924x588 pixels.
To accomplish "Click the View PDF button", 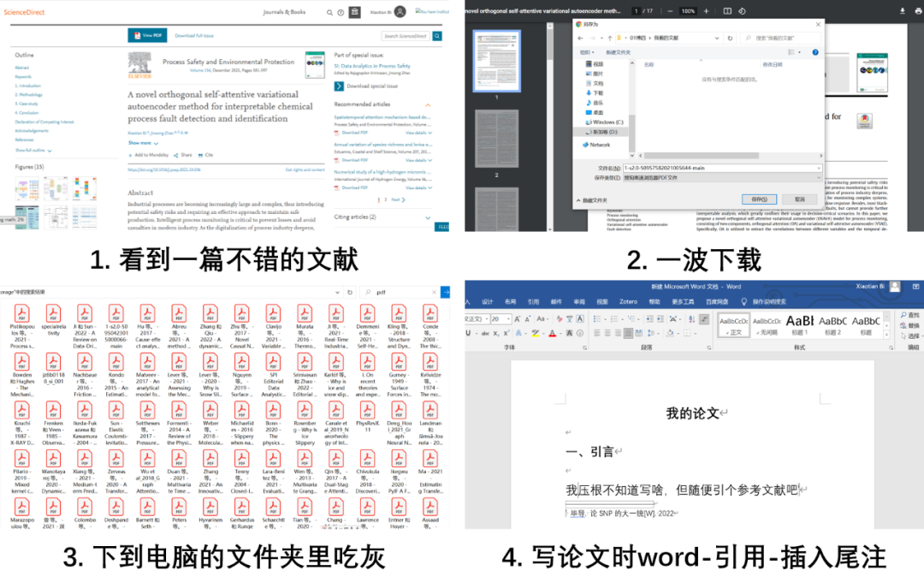I will click(x=147, y=35).
